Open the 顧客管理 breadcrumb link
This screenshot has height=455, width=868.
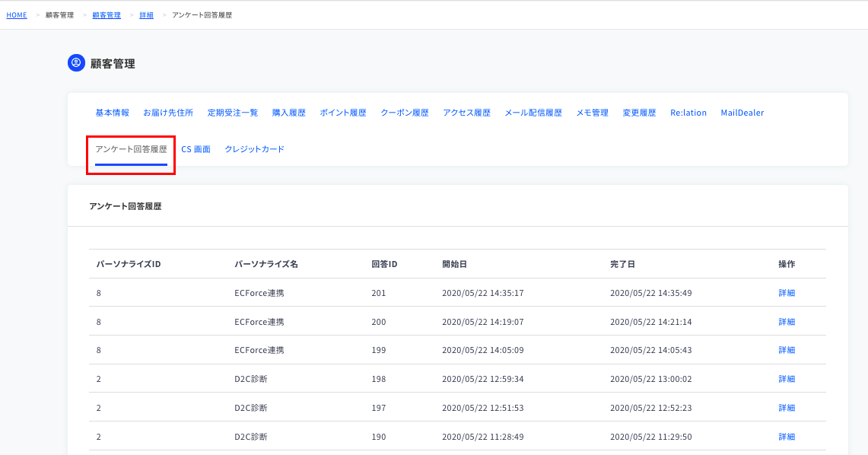click(107, 15)
